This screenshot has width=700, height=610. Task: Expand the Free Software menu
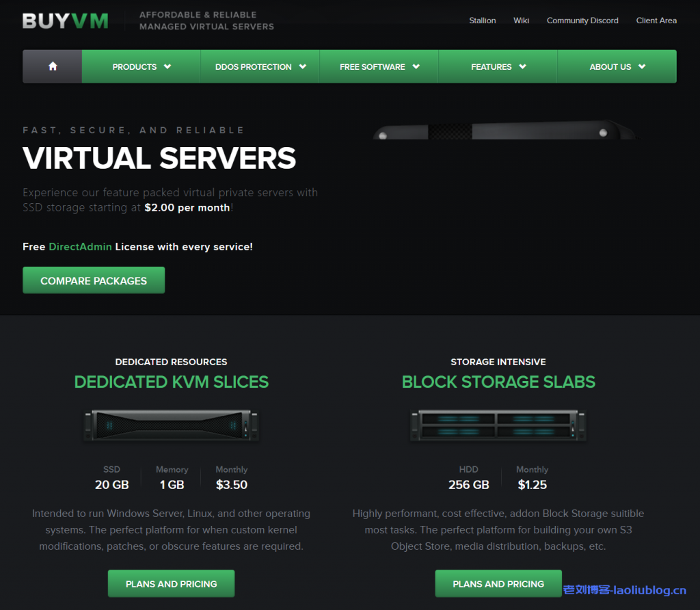tap(379, 67)
